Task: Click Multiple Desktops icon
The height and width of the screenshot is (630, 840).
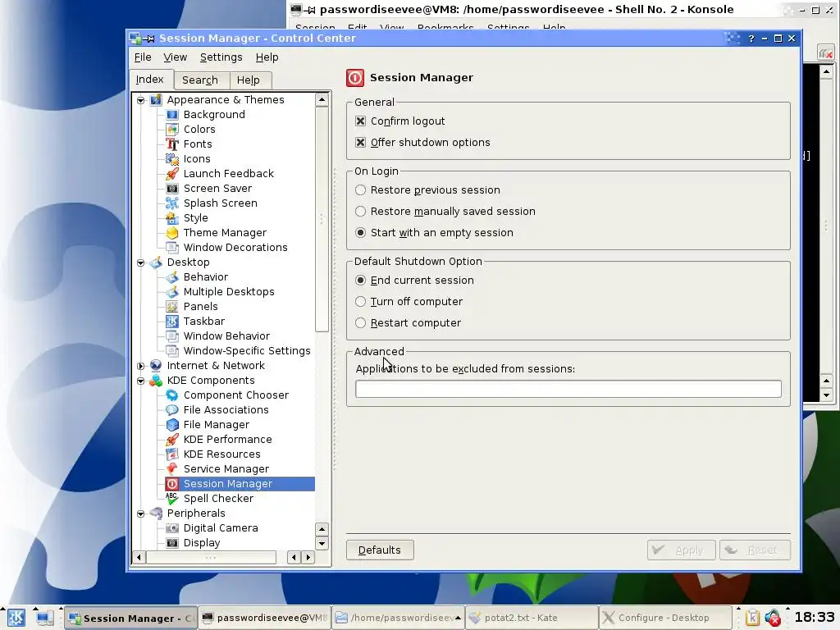Action: (x=172, y=292)
